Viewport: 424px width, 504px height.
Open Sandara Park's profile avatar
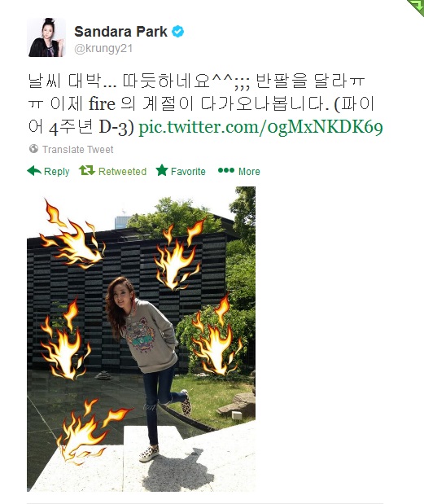click(46, 37)
